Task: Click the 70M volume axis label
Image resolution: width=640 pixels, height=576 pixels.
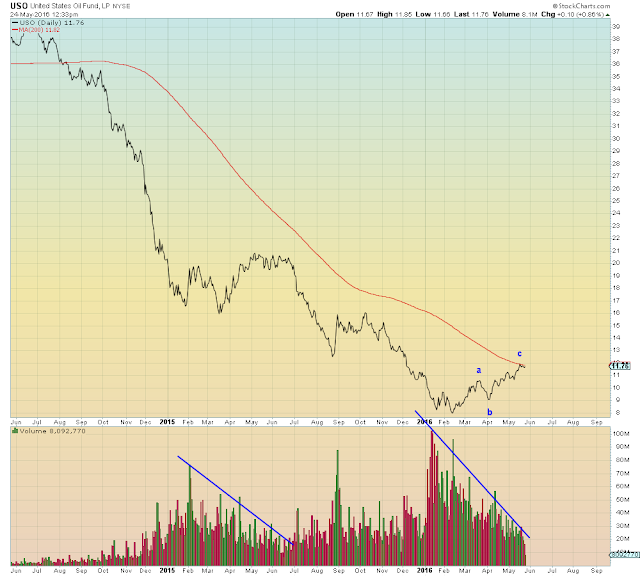Action: 622,474
